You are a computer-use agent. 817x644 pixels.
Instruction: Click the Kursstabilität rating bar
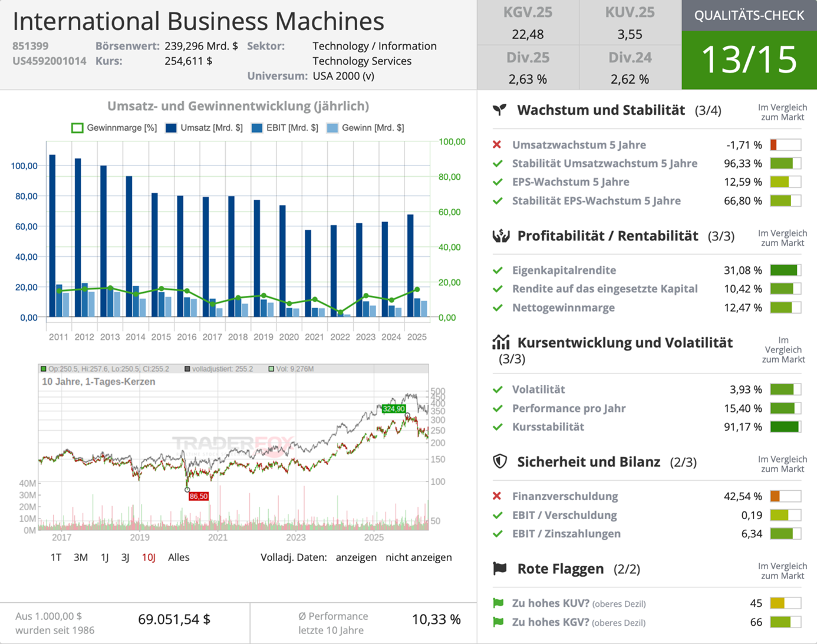pyautogui.click(x=785, y=427)
